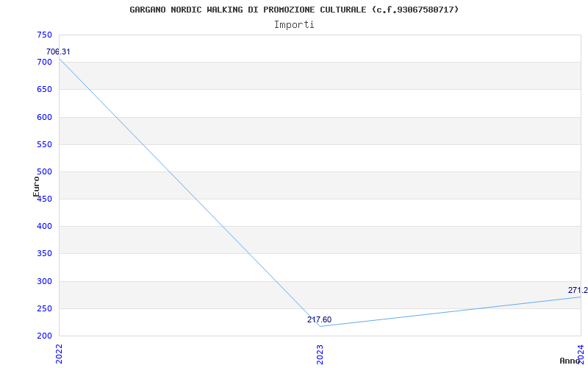Click the chart title GARGANO NORDIC WALKING
The height and width of the screenshot is (368, 588).
coord(294,10)
